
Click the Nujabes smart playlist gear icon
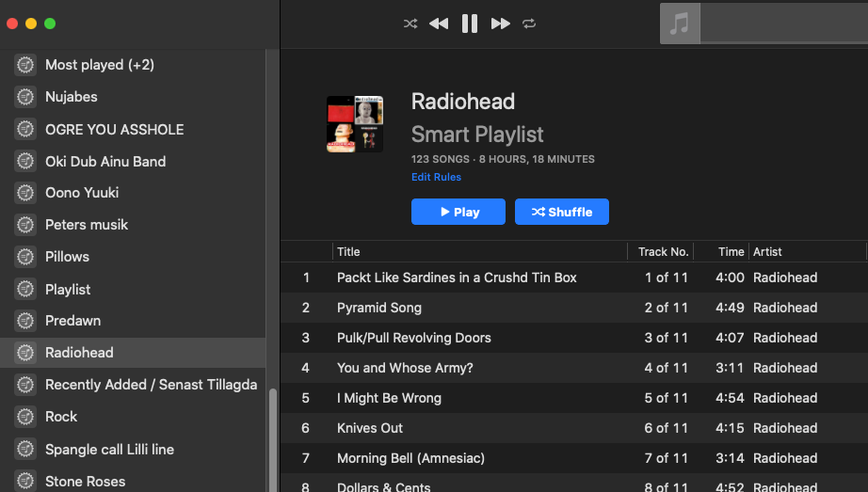pos(24,97)
